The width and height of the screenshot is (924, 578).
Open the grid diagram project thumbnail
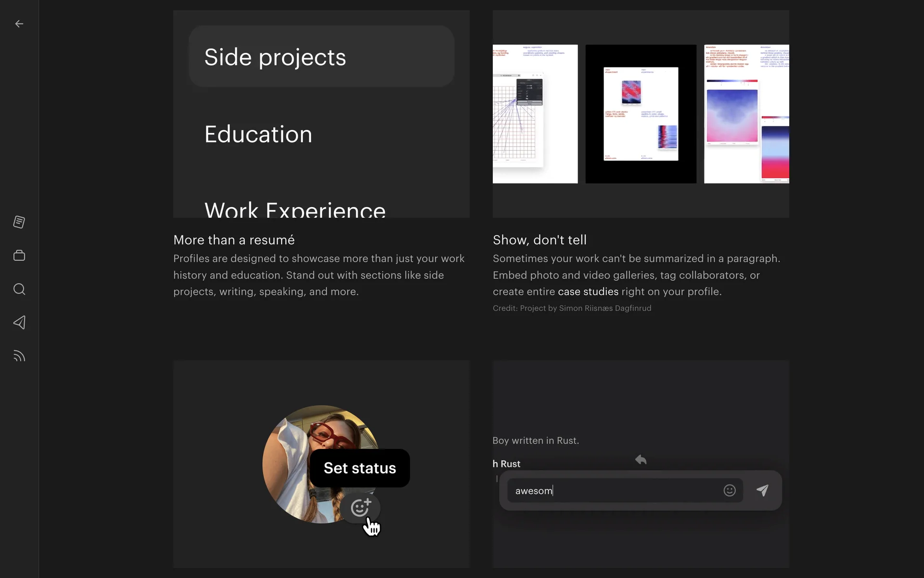pyautogui.click(x=535, y=114)
